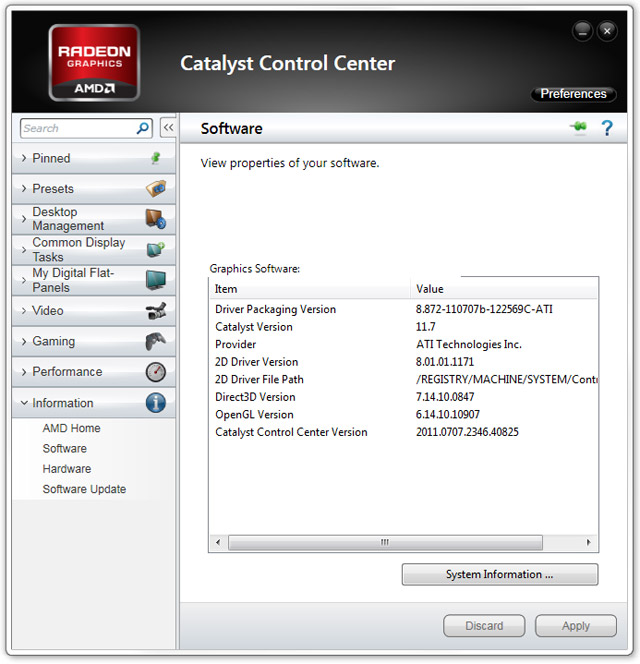Select Catalyst Control Center Version row label
Viewport: 640px width, 664px height.
point(291,432)
